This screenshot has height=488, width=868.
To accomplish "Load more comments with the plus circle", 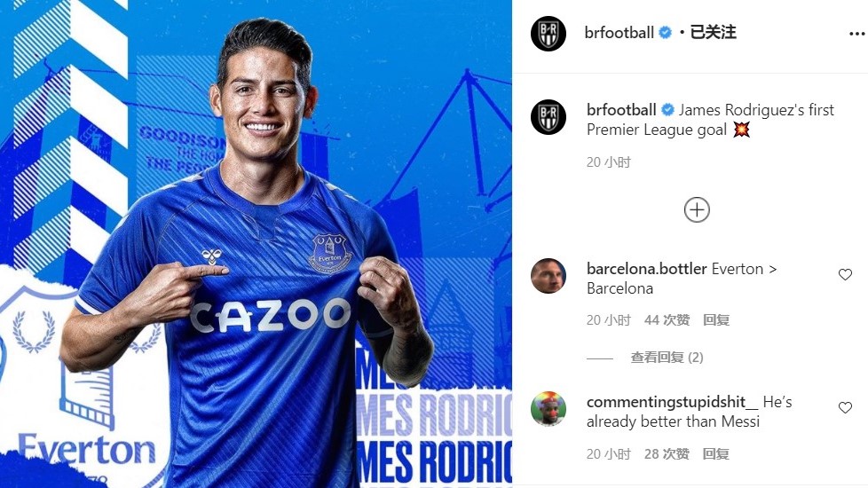I will pos(697,210).
